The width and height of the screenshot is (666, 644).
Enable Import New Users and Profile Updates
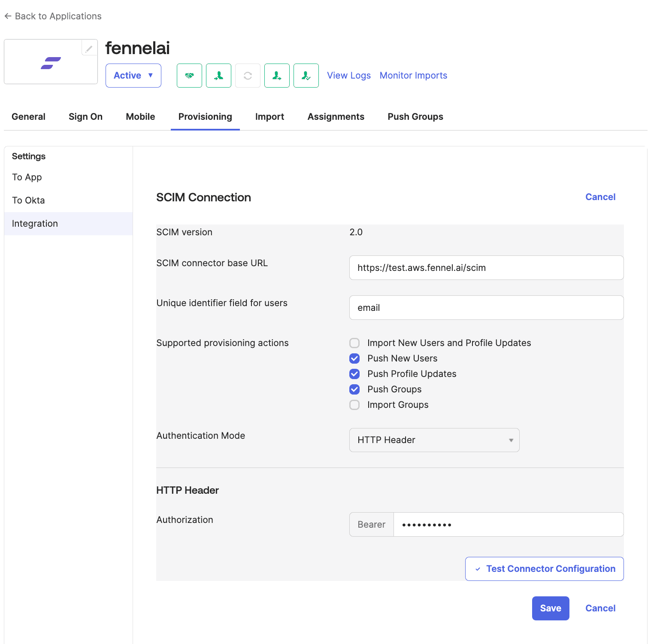point(354,343)
